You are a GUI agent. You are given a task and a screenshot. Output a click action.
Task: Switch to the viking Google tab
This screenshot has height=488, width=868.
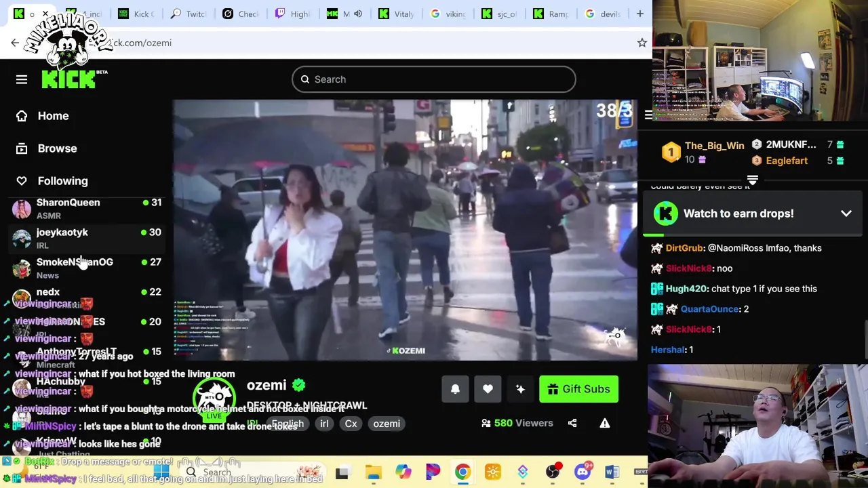pyautogui.click(x=448, y=14)
